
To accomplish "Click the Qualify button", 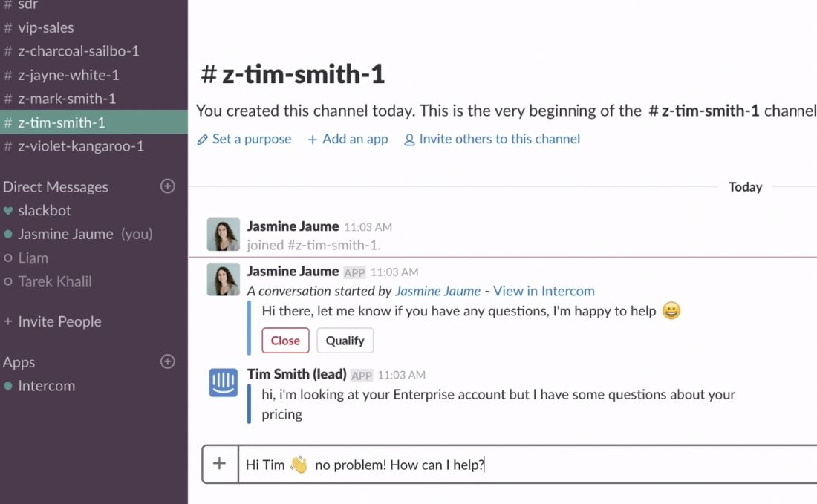I will [x=345, y=341].
